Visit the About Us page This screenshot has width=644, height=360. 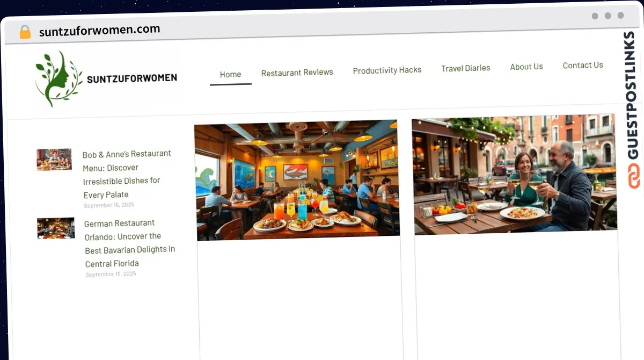(x=526, y=67)
